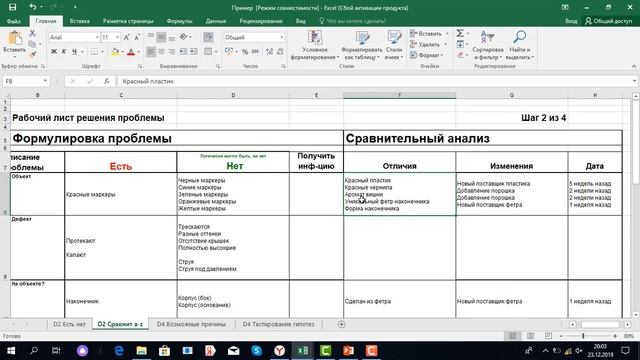
Task: Click the percent style icon
Action: point(245,52)
